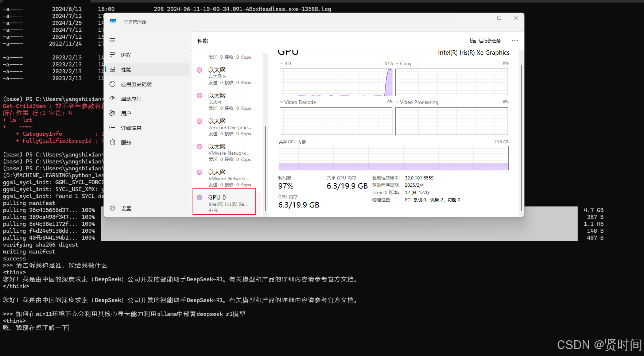The image size is (644, 356).
Task: Click the 3D utilization graph
Action: (x=336, y=82)
